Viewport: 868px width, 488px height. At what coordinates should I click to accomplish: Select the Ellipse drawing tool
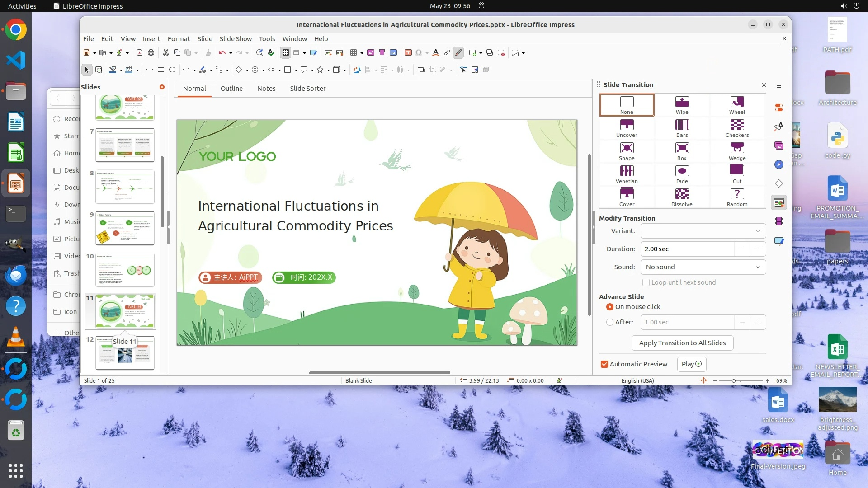[172, 70]
